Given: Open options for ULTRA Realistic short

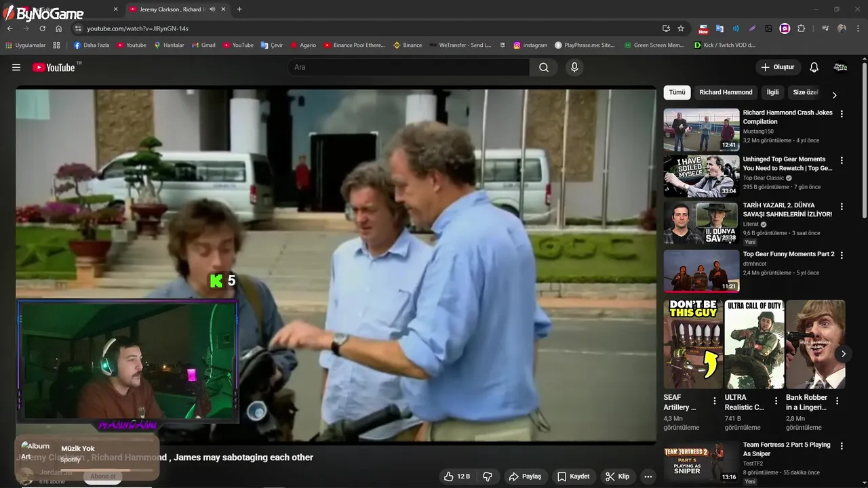Looking at the screenshot, I should pyautogui.click(x=776, y=401).
